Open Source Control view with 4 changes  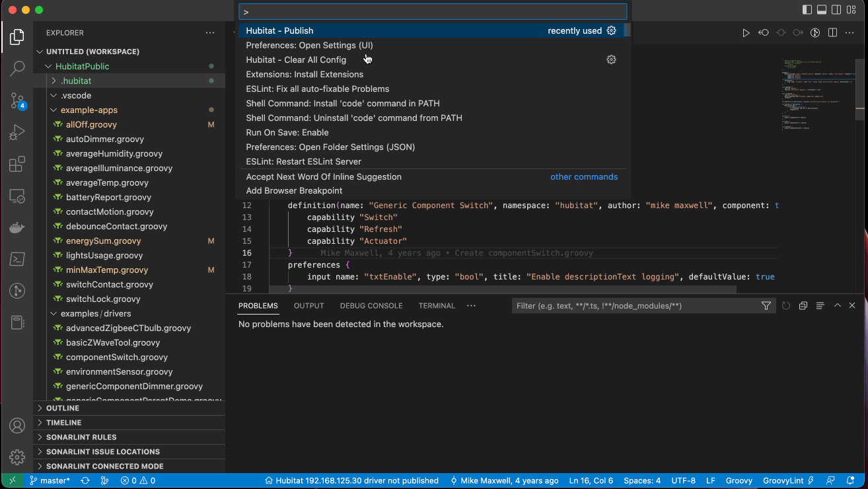[17, 100]
